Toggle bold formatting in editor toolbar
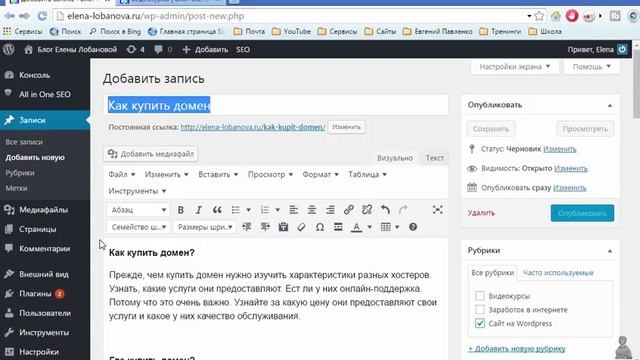Screen dimensions: 640x360 click(180, 210)
